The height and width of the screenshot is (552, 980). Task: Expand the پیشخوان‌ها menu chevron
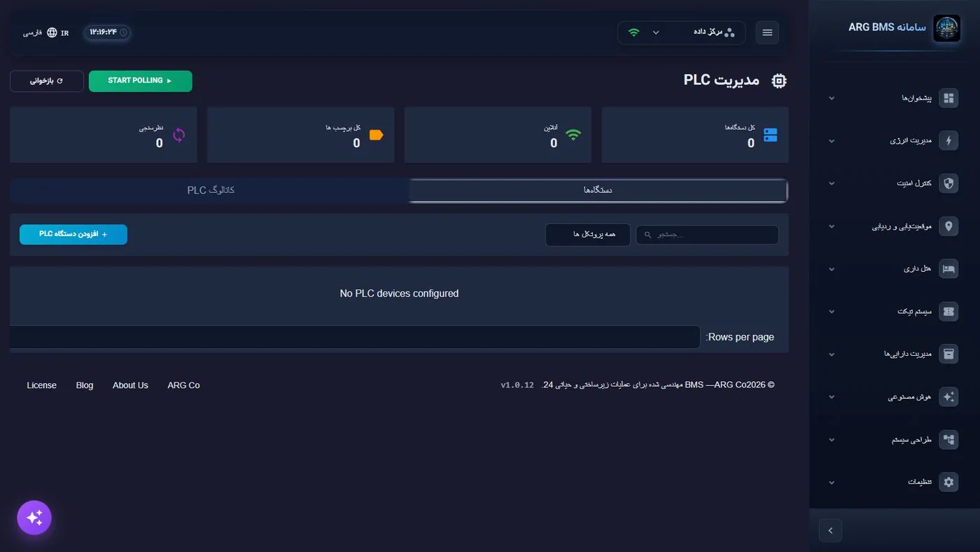pos(832,98)
